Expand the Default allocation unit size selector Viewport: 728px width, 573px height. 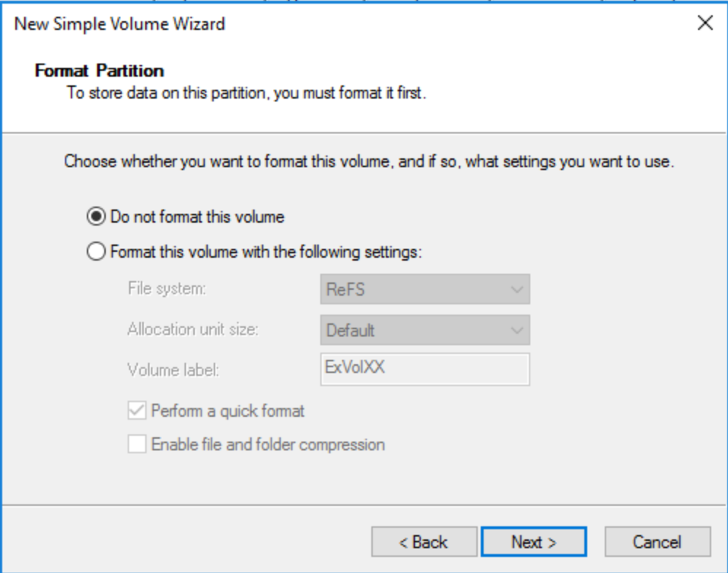point(516,330)
